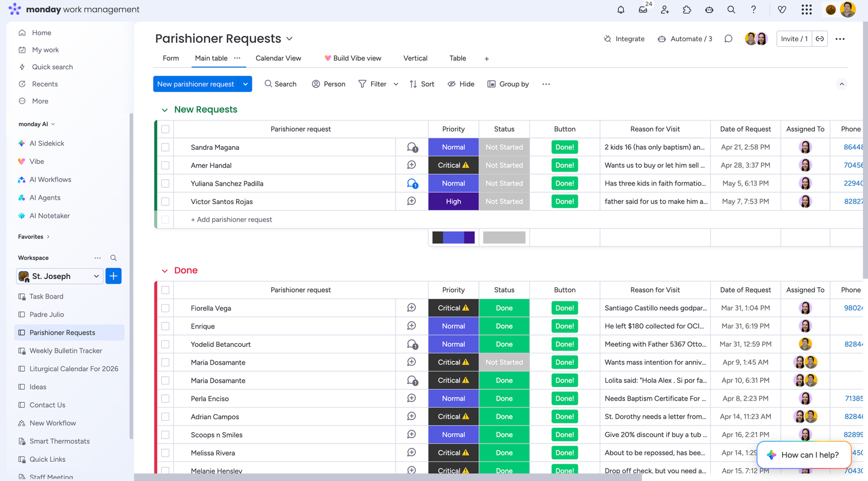The height and width of the screenshot is (481, 868).
Task: Open workspace three-dot options
Action: 98,258
